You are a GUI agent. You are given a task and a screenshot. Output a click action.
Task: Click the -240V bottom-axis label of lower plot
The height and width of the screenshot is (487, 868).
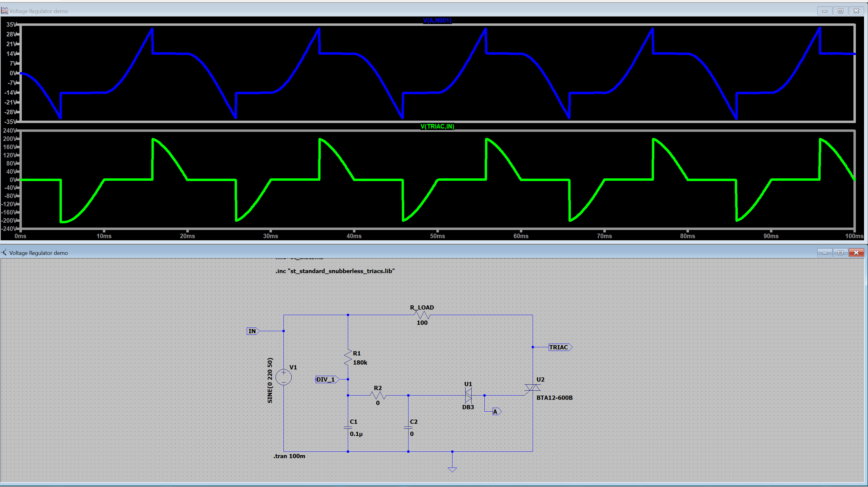point(8,229)
